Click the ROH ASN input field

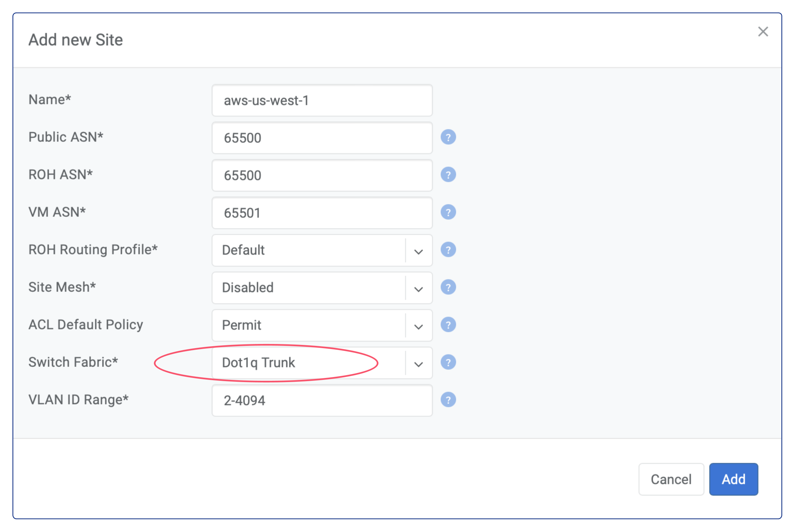point(322,175)
